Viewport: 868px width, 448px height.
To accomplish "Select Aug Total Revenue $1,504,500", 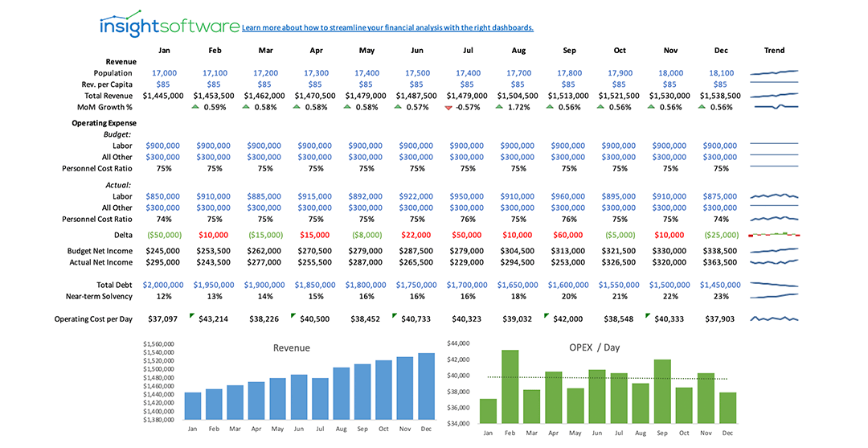I will (518, 96).
